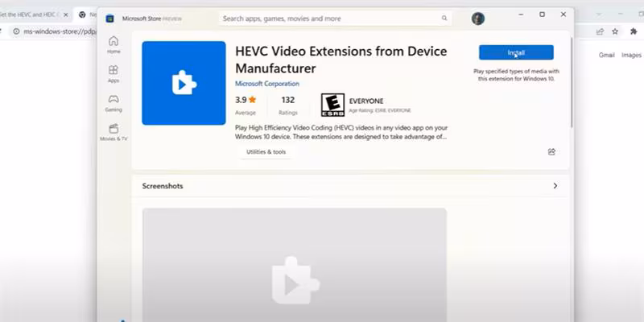Close the HEVC and HEIC browser tab
Viewport: 644px width, 322px height.
click(66, 14)
